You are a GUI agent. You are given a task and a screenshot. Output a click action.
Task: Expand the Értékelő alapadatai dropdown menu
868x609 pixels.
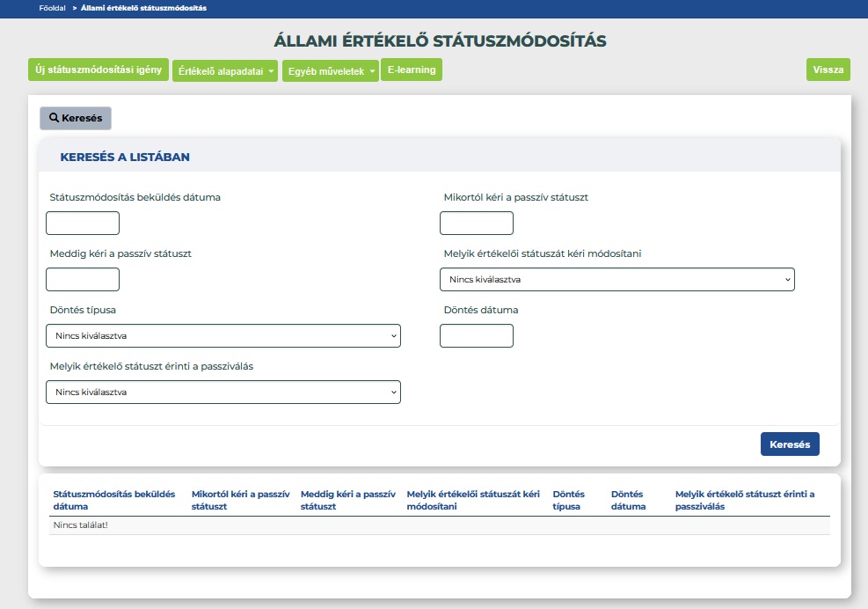[225, 71]
